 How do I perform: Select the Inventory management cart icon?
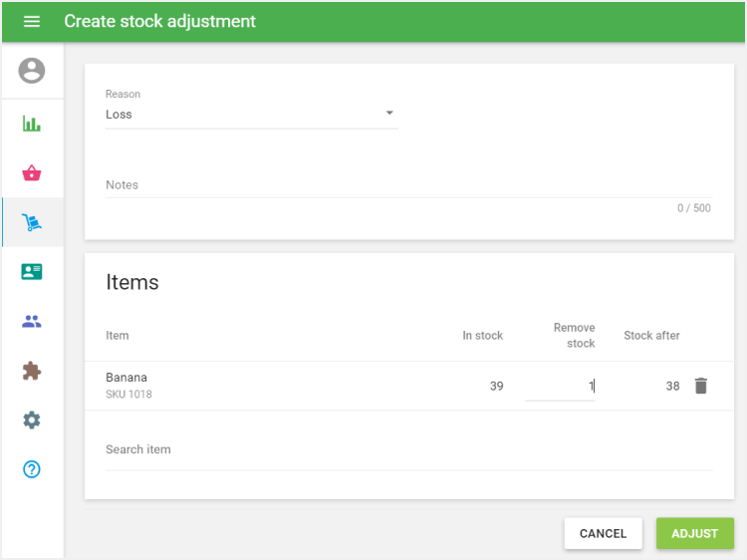32,222
